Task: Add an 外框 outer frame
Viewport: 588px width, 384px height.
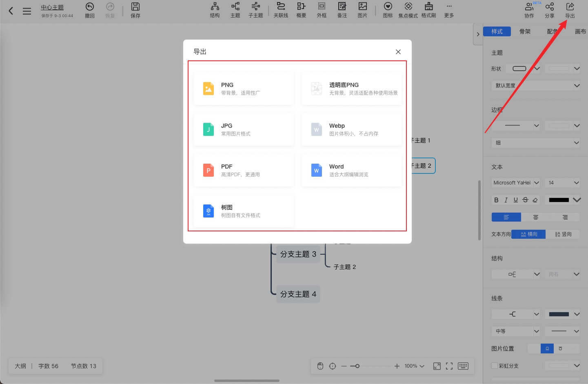Action: (322, 10)
